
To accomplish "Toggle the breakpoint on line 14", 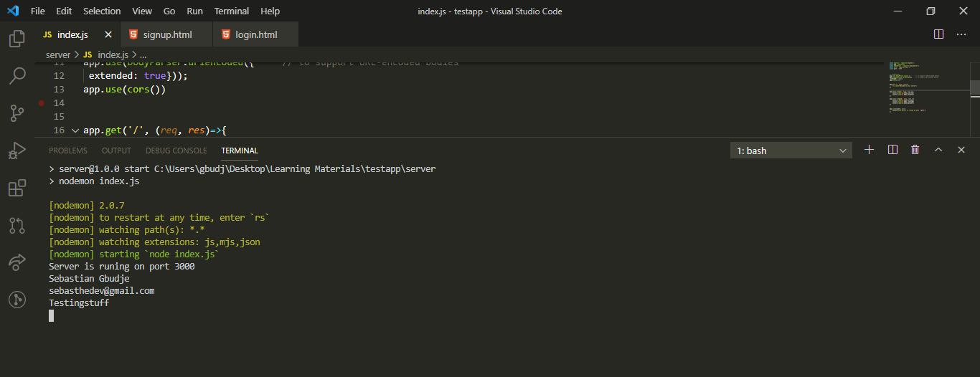I will pos(42,103).
